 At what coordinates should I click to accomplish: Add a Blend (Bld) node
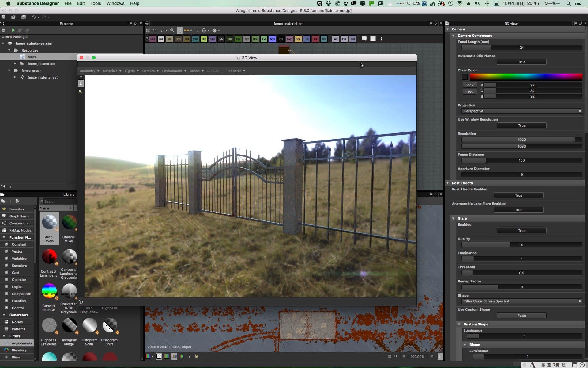pyautogui.click(x=161, y=39)
